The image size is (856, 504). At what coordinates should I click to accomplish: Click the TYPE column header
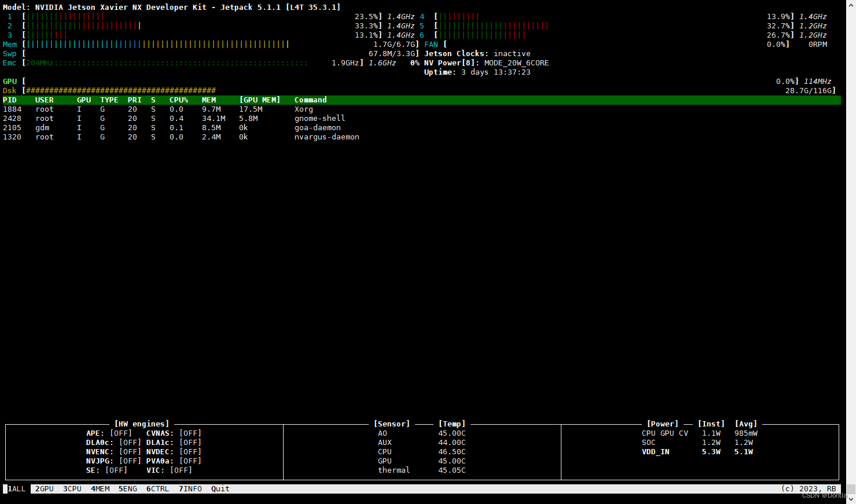pos(109,100)
